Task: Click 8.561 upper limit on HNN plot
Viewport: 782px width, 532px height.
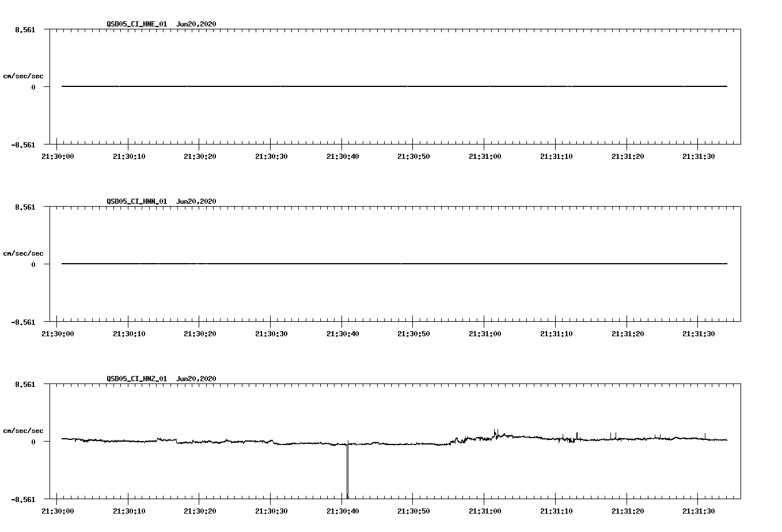Action: [x=25, y=207]
